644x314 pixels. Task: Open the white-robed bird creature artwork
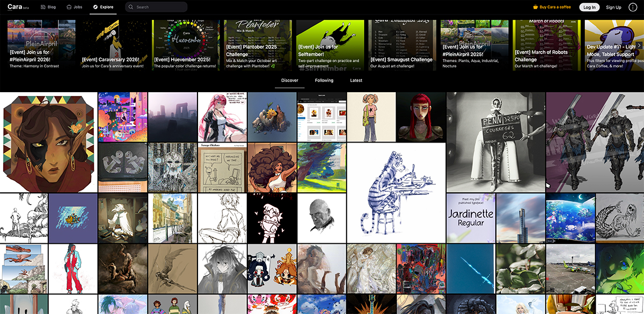[x=122, y=218]
